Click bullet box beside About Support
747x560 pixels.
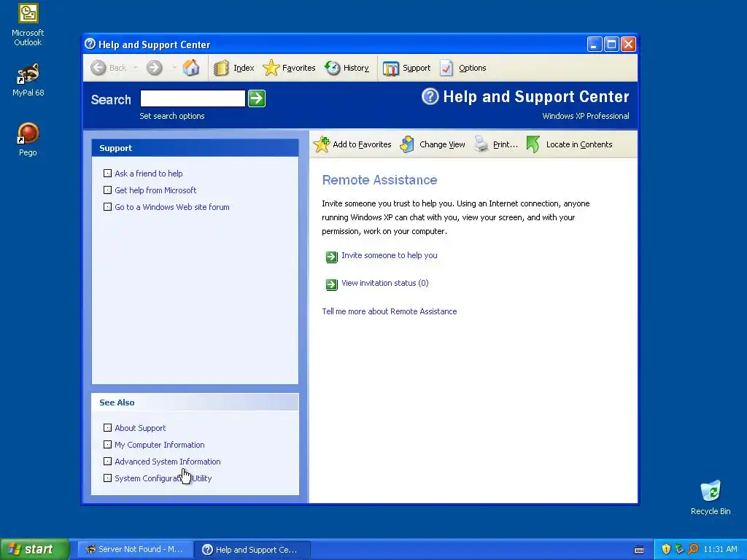tap(108, 427)
